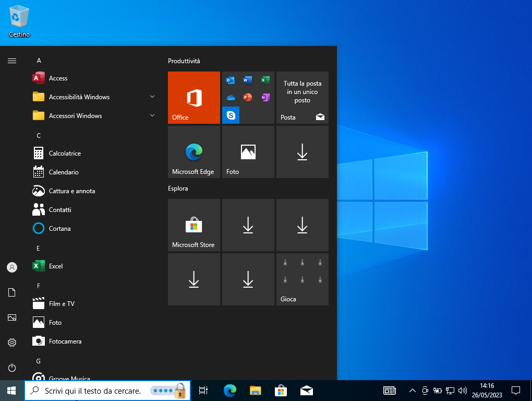Click the Power button in Start sidebar
The image size is (532, 401).
coord(12,368)
